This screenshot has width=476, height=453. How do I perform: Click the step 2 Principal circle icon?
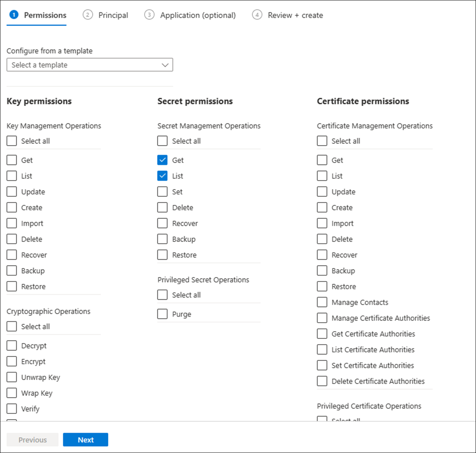[x=88, y=15]
